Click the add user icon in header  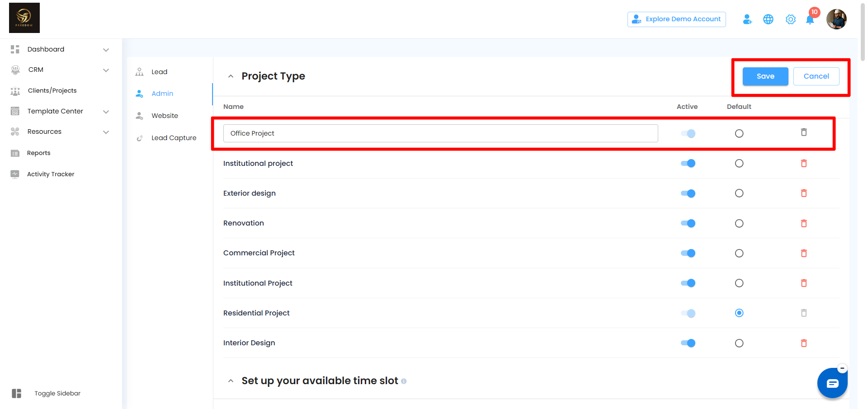pyautogui.click(x=747, y=19)
